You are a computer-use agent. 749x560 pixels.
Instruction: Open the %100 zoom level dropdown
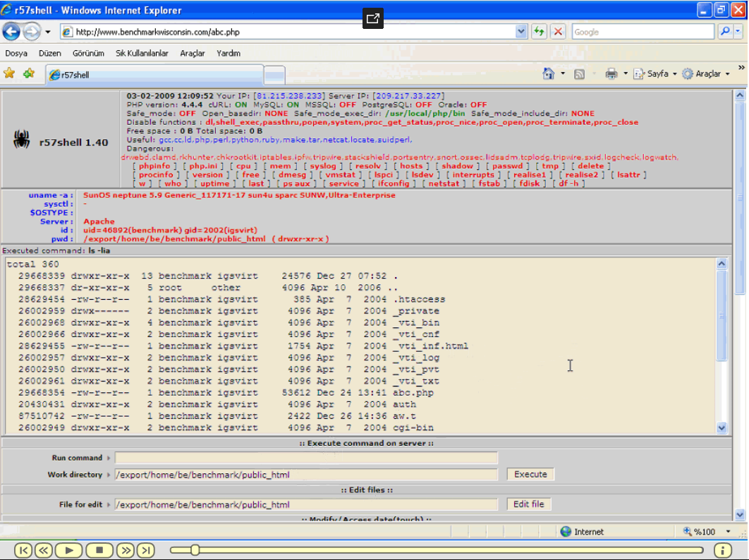pyautogui.click(x=728, y=531)
